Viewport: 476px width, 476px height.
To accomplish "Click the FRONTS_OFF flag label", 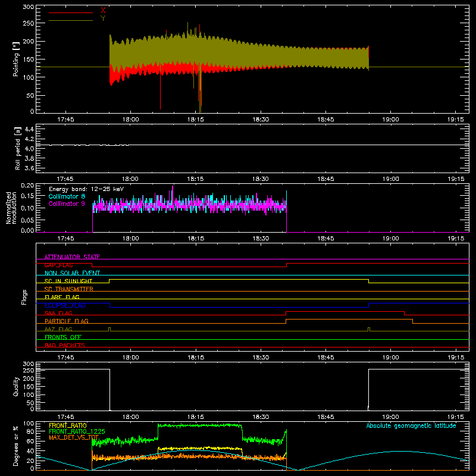I will tap(63, 337).
